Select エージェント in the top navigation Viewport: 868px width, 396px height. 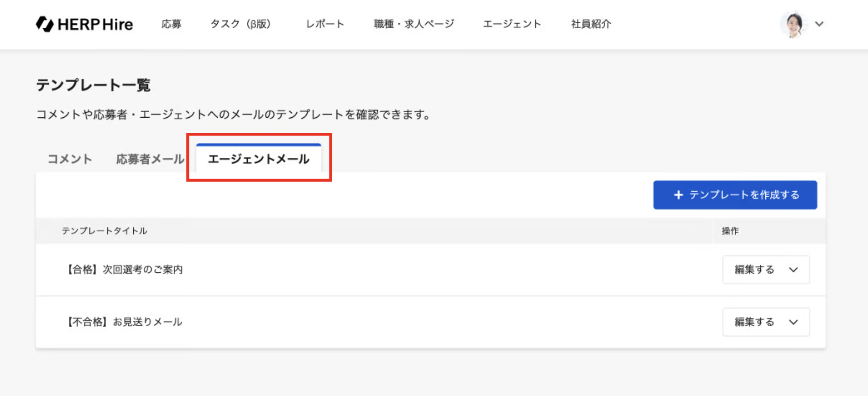[x=512, y=24]
